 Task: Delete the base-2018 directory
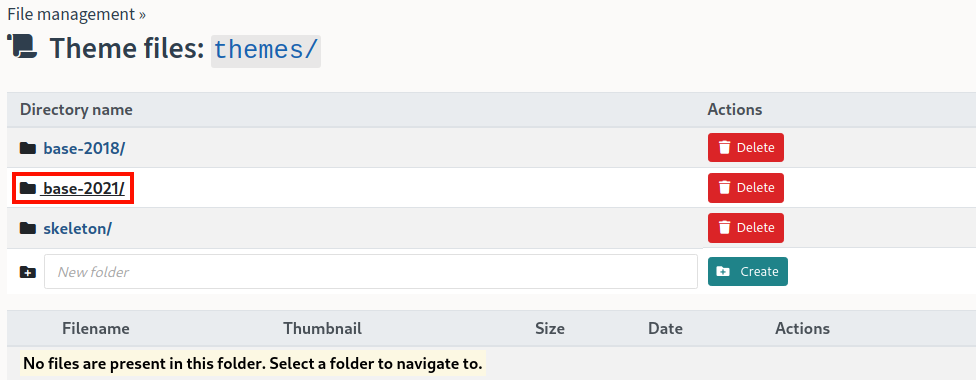click(746, 148)
